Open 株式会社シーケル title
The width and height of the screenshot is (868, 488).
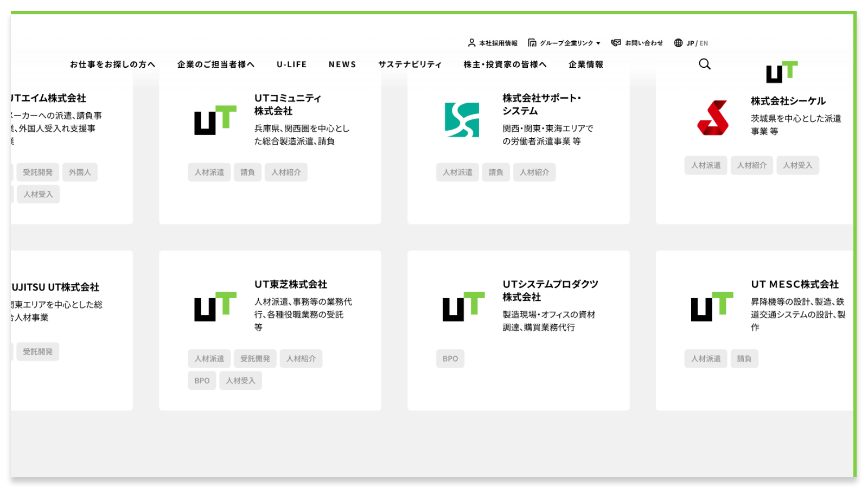click(788, 101)
